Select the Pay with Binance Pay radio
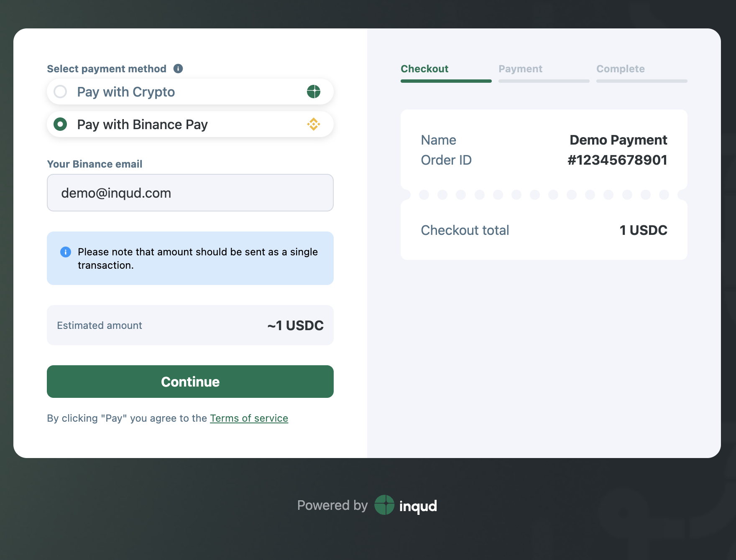This screenshot has width=736, height=560. click(60, 124)
